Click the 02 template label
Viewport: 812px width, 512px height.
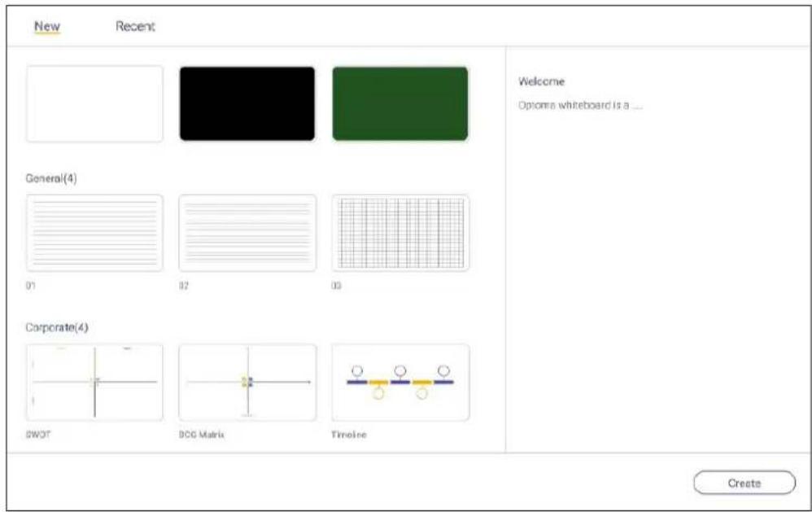coord(184,286)
